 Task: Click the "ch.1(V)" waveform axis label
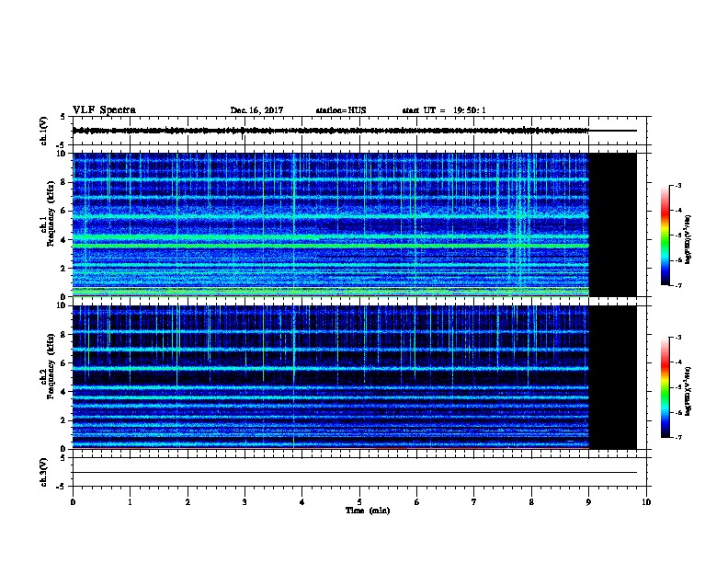[43, 131]
